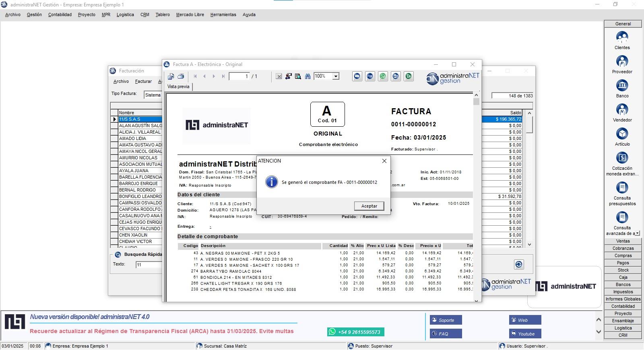
Task: Click the Saldo column header
Action: [x=502, y=113]
